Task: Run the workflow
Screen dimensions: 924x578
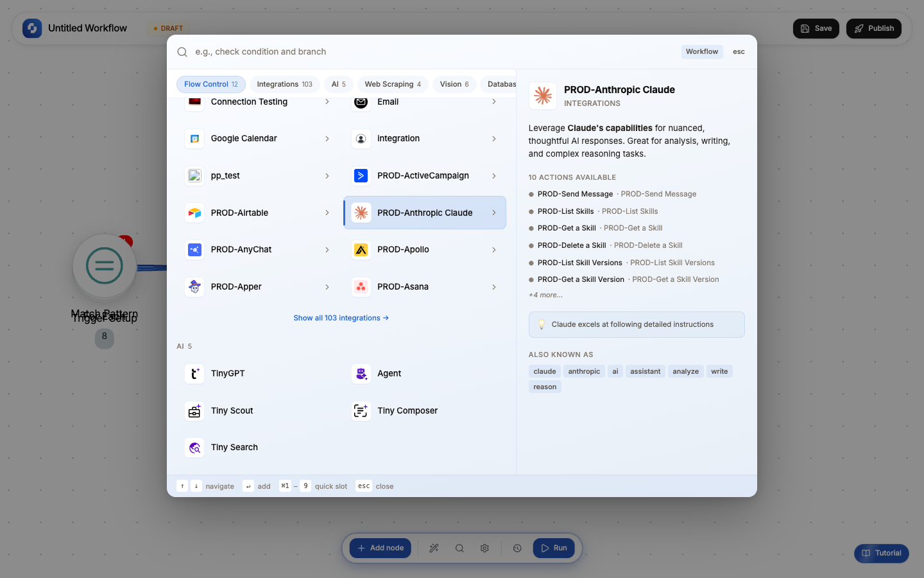Action: [x=554, y=548]
